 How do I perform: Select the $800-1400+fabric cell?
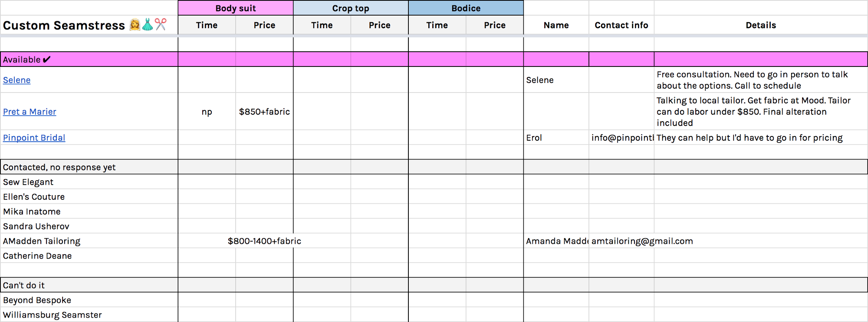[264, 241]
